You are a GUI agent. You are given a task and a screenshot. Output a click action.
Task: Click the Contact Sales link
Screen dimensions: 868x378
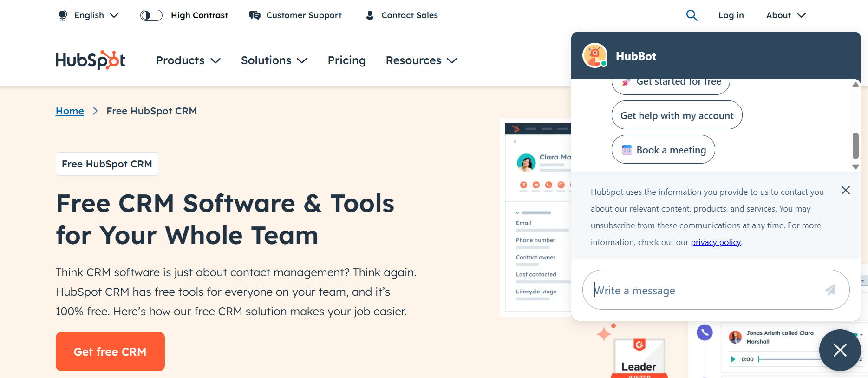coord(402,15)
